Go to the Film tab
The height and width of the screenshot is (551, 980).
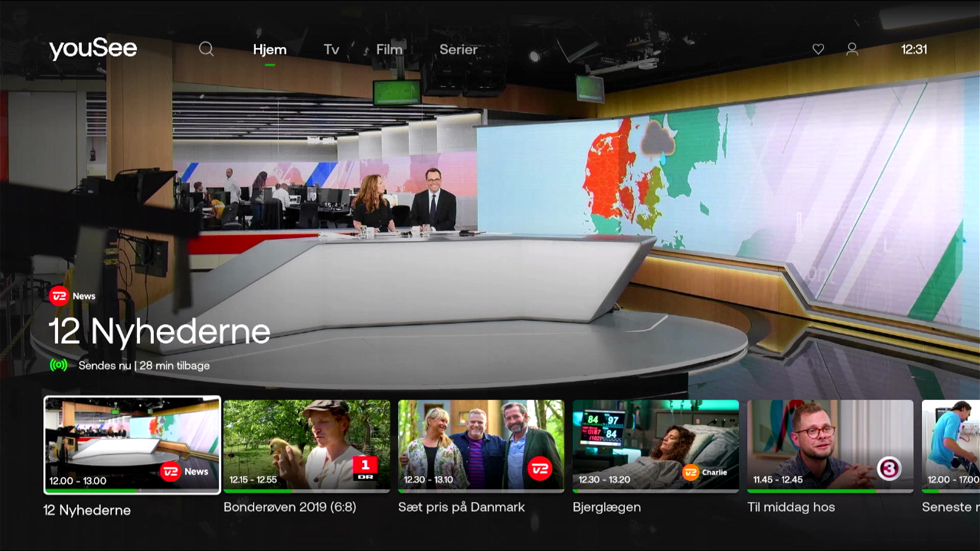[x=389, y=49]
